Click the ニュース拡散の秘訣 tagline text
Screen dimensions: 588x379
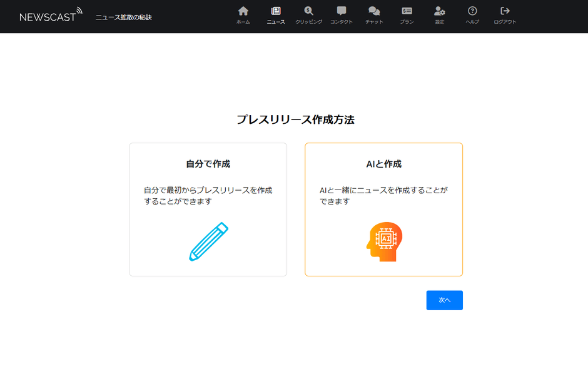point(124,17)
